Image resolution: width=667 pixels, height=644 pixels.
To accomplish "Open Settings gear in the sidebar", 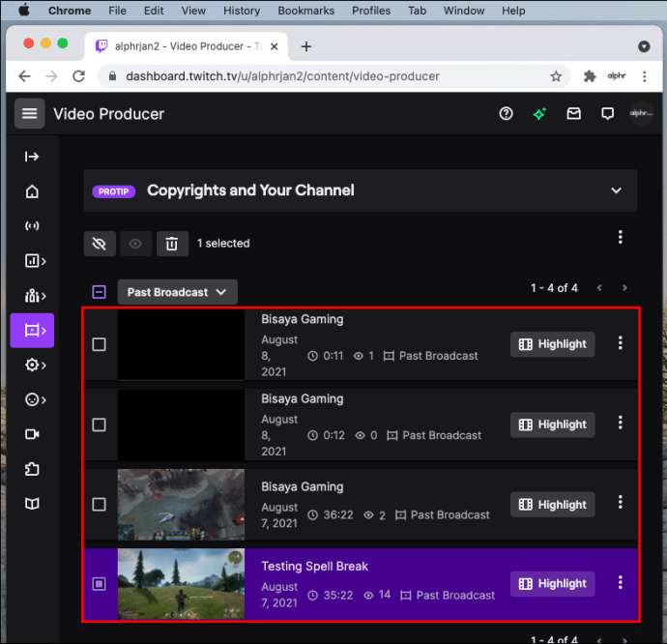I will [x=34, y=365].
